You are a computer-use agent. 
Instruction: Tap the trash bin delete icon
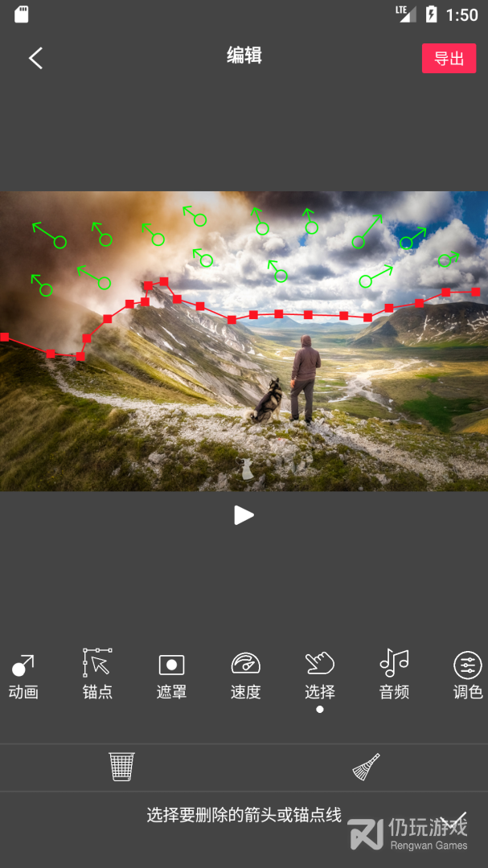(x=121, y=767)
